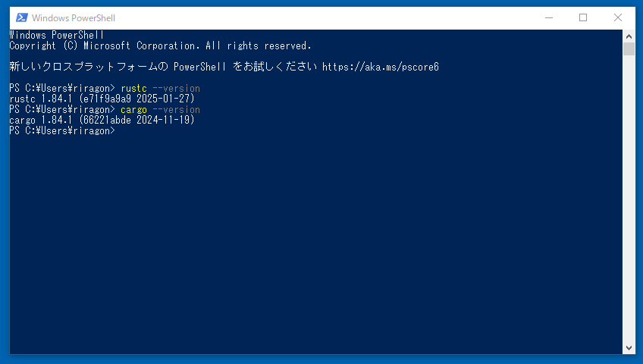
Task: Click the --version flag after cargo
Action: point(177,109)
